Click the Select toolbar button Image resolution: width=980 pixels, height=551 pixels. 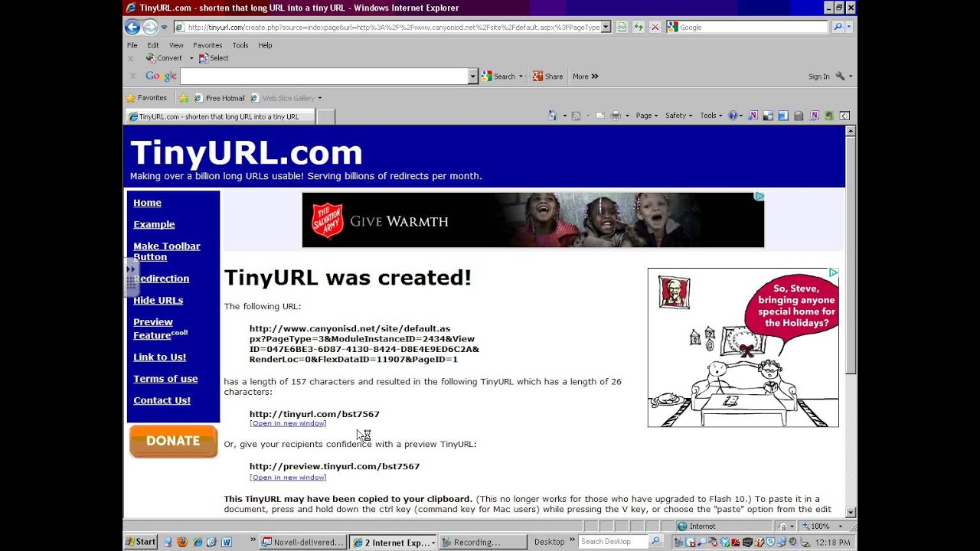214,58
